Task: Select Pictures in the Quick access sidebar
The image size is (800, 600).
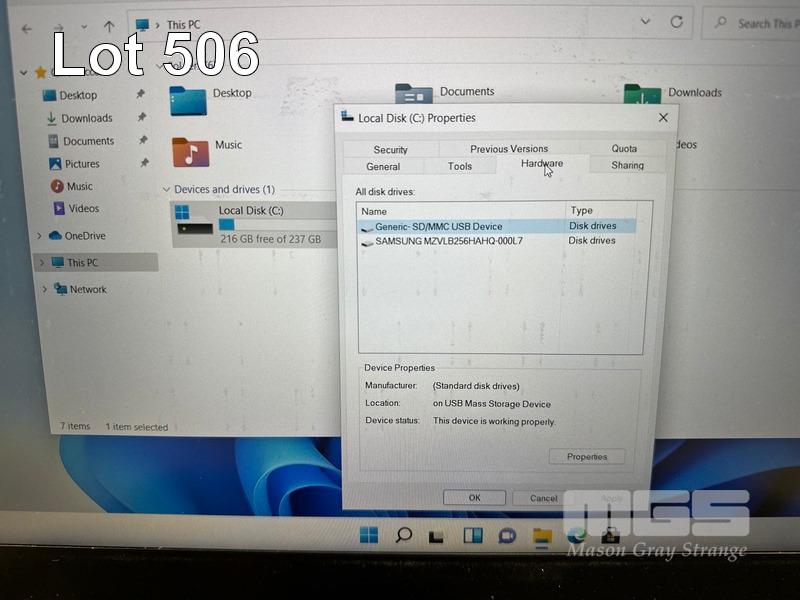Action: tap(82, 164)
